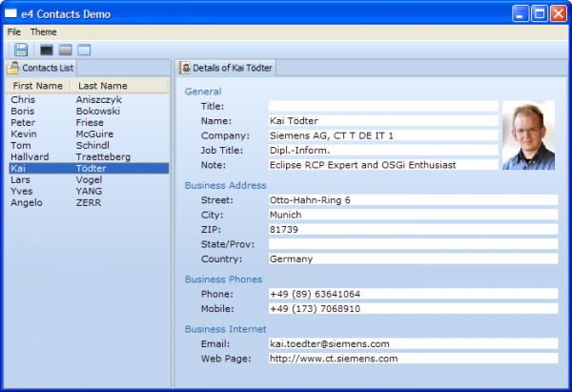Maximize the e4 Contacts Demo window
This screenshot has height=392, width=572.
(x=540, y=14)
